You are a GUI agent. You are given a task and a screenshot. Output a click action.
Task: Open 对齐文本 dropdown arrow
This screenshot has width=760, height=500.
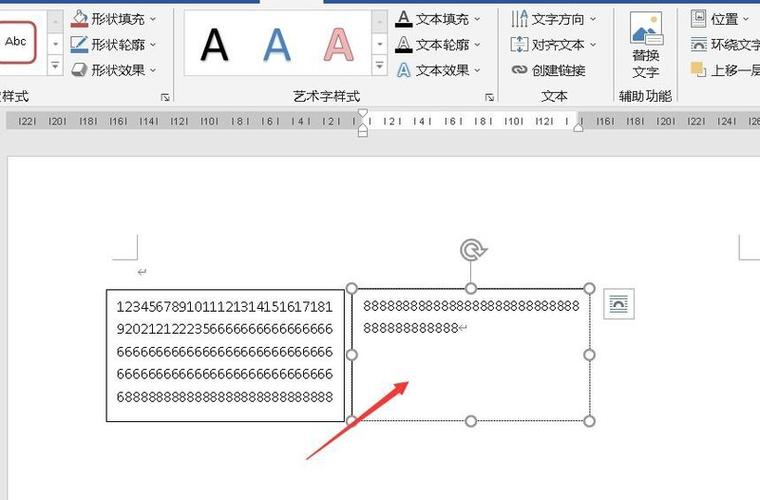click(593, 45)
